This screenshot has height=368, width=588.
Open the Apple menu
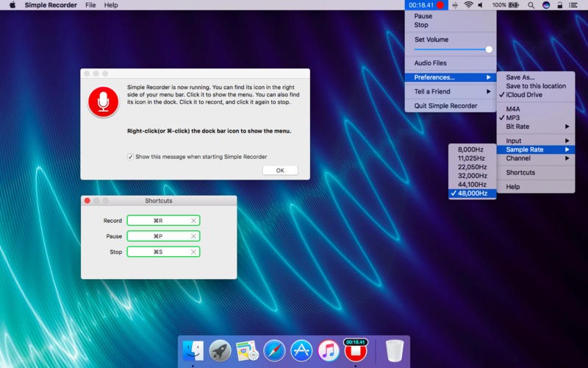click(x=12, y=5)
